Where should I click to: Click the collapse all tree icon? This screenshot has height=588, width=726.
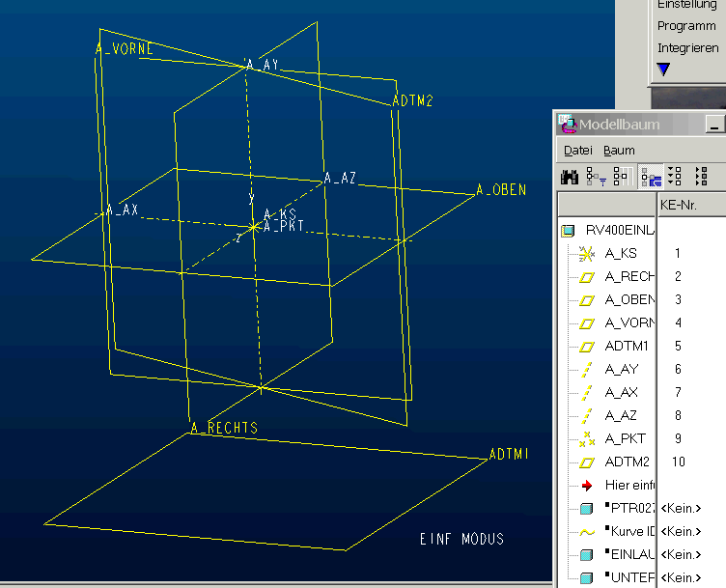pyautogui.click(x=701, y=177)
